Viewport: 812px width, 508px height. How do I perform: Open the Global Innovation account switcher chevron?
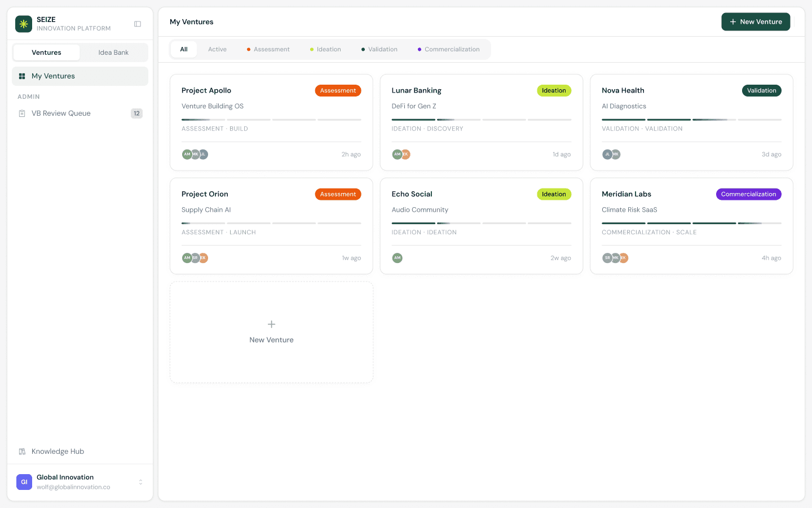pos(140,482)
